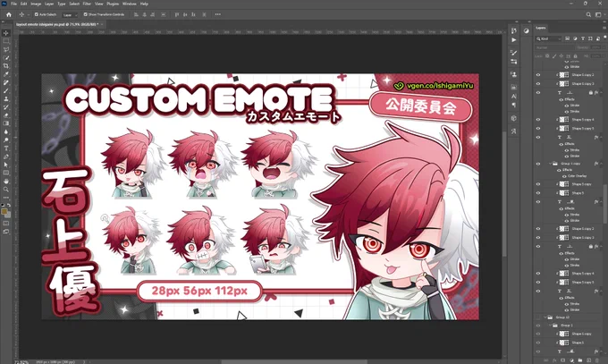This screenshot has height=364, width=608.
Task: Select the Gradient tool
Action: [x=6, y=123]
